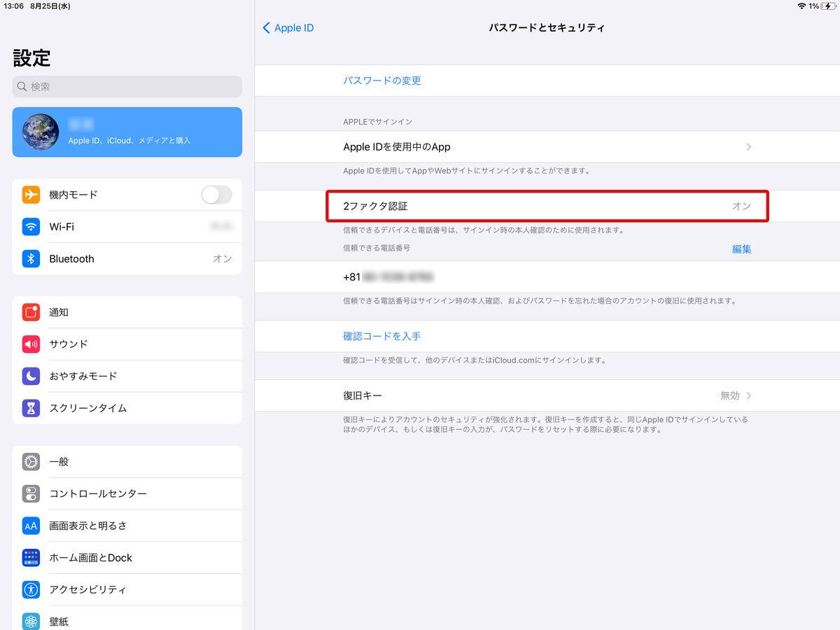Tap 編集 for trusted phone numbers
The width and height of the screenshot is (840, 630).
[x=742, y=248]
